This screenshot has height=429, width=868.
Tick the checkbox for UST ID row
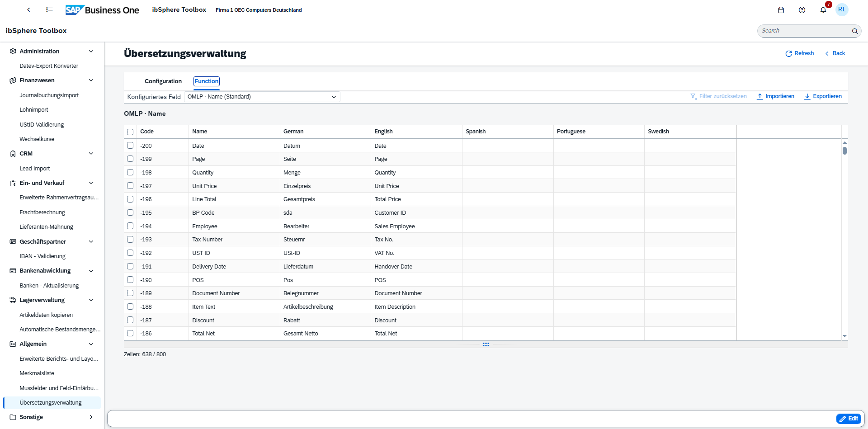130,253
